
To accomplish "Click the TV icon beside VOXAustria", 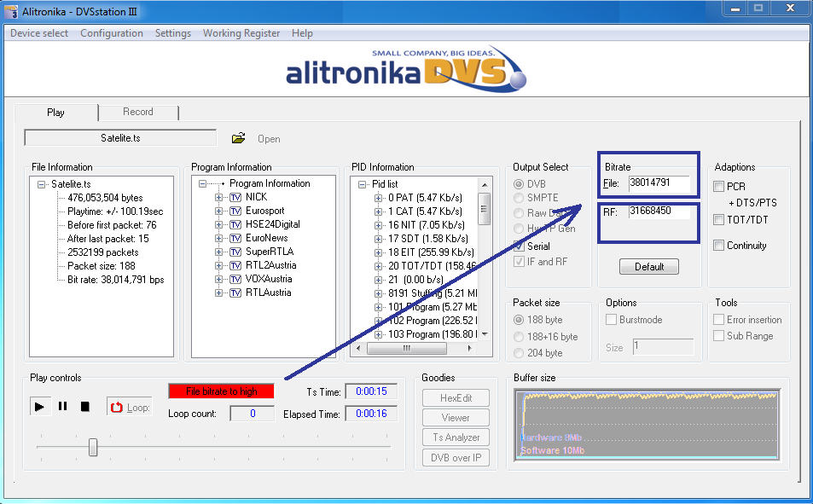I will click(235, 279).
